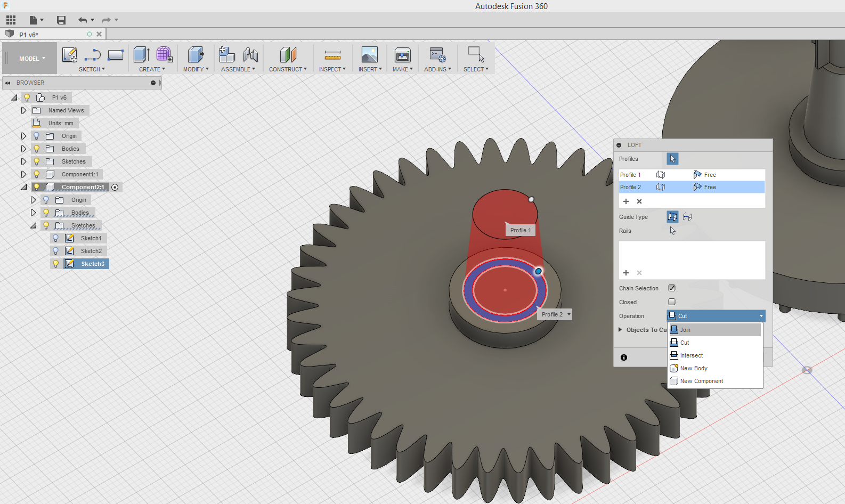Collapse the LOFT dialog header
Image resolution: width=845 pixels, height=504 pixels.
coord(619,145)
